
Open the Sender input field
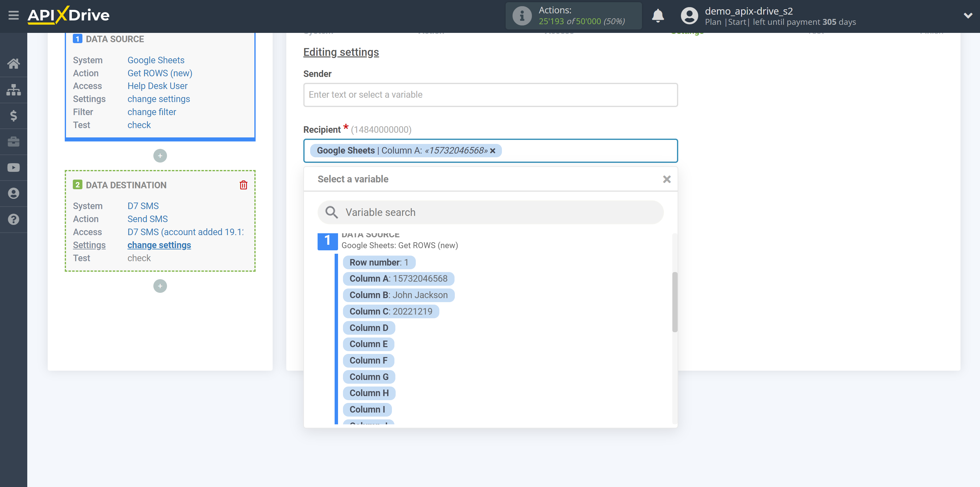(491, 95)
